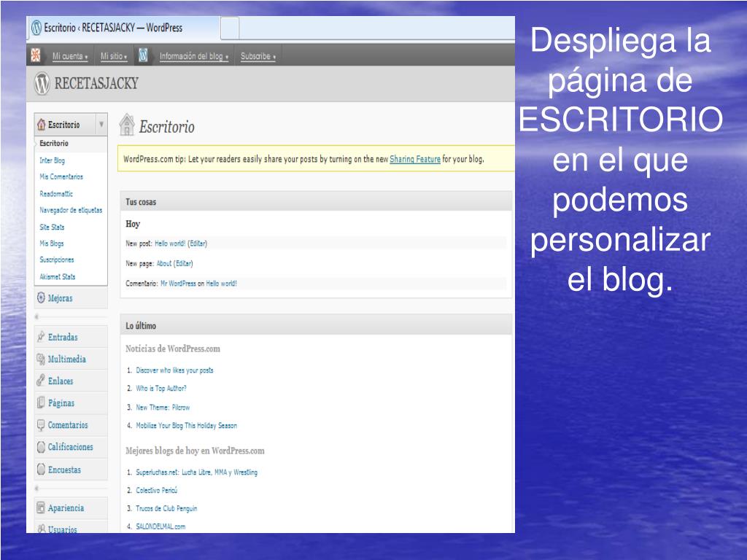Open the Mejoras menu
747x560 pixels.
pos(61,298)
